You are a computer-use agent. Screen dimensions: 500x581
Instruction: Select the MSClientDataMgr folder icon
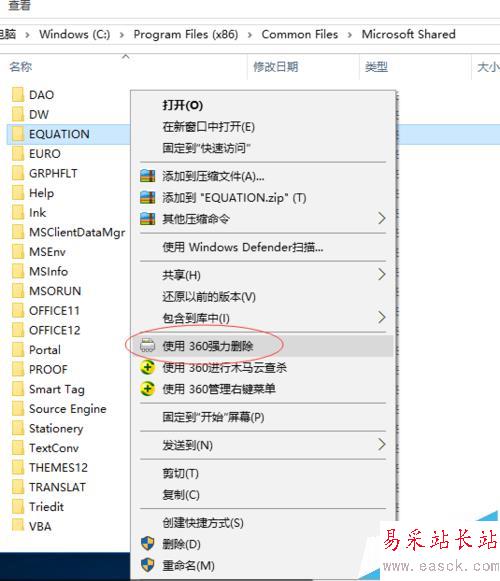(x=18, y=232)
